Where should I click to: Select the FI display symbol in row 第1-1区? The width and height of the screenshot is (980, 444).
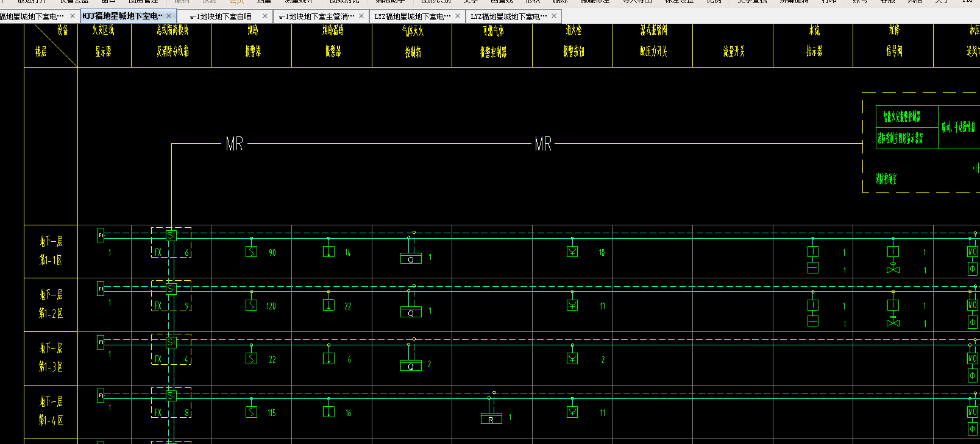click(x=101, y=235)
